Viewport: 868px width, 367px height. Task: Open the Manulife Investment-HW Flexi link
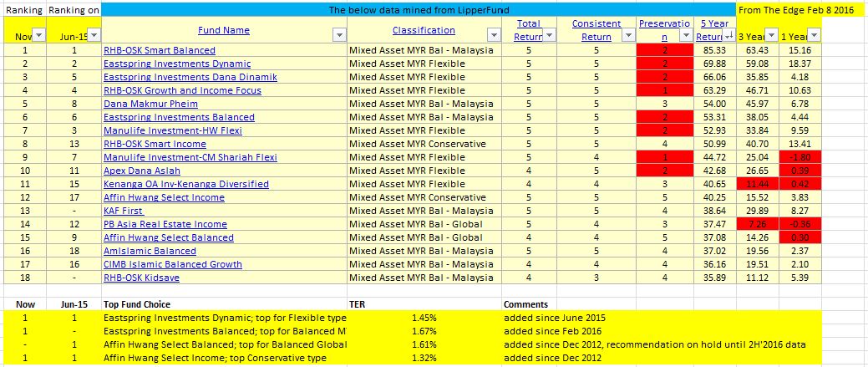pos(173,130)
